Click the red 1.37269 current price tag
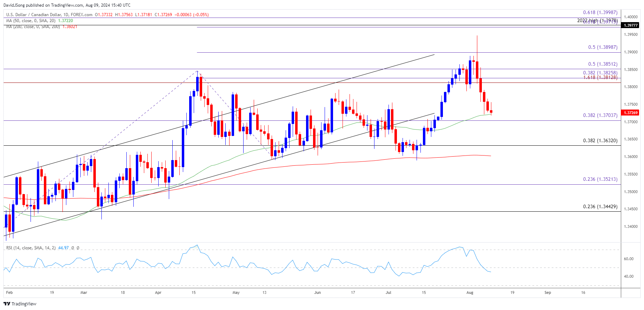The height and width of the screenshot is (310, 644). coord(630,113)
